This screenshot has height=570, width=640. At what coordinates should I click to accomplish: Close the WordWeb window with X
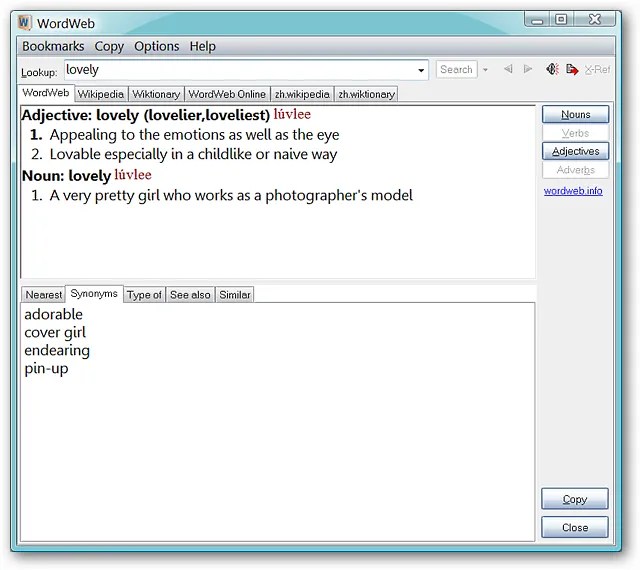(595, 20)
